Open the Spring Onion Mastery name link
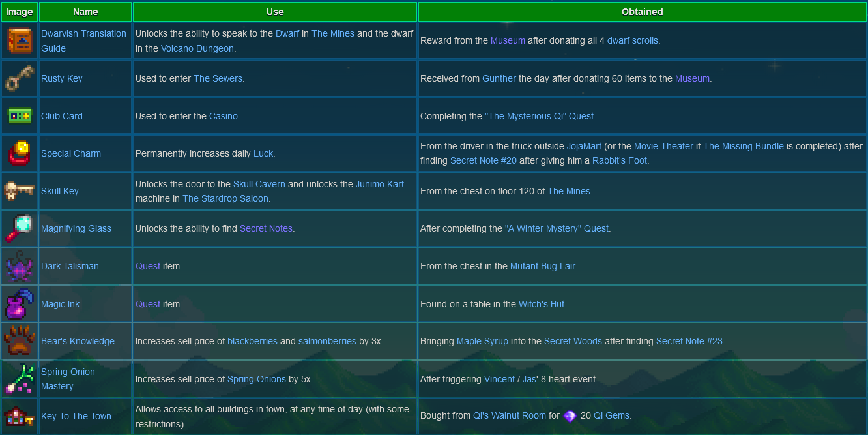 [x=68, y=379]
